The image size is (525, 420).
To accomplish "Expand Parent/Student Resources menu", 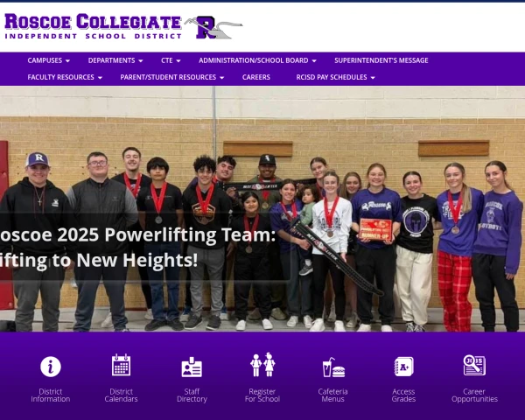I will [172, 77].
